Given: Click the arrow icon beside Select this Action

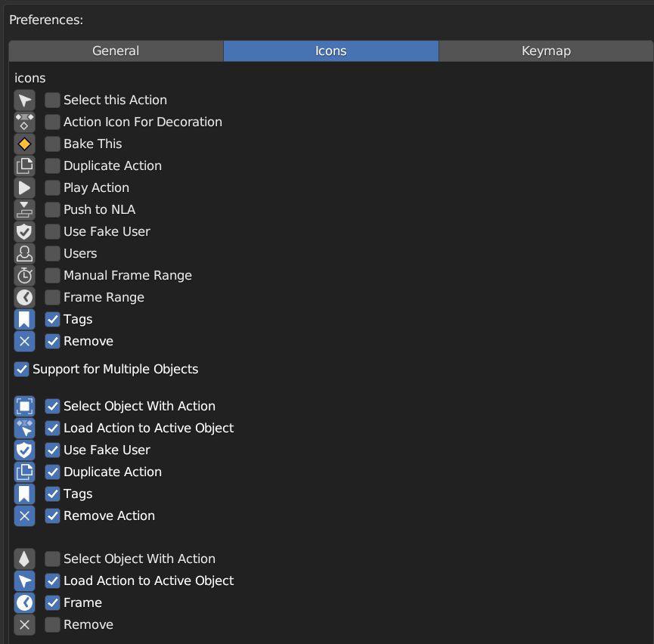Looking at the screenshot, I should 25,101.
